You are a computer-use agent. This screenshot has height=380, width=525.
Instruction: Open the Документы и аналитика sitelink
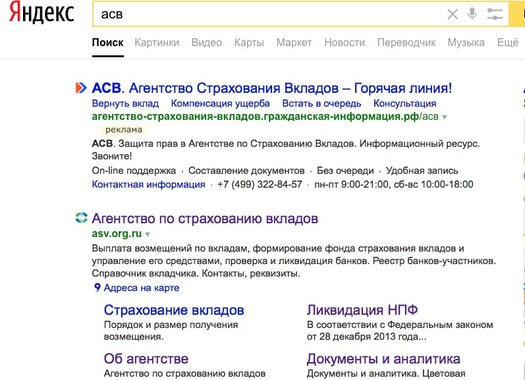point(383,359)
